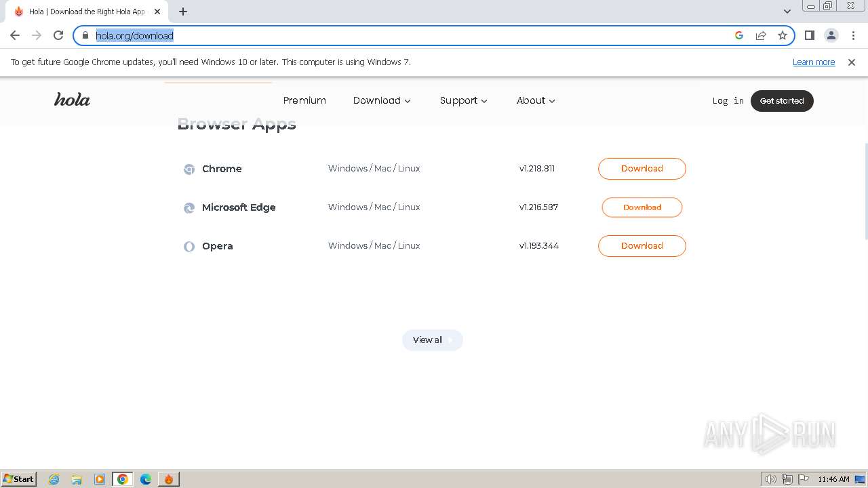
Task: Go back using the browser back arrow
Action: pos(15,35)
